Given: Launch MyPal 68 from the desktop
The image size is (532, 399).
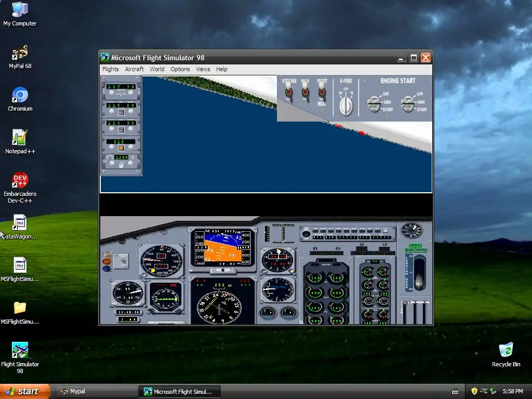Looking at the screenshot, I should pyautogui.click(x=20, y=57).
